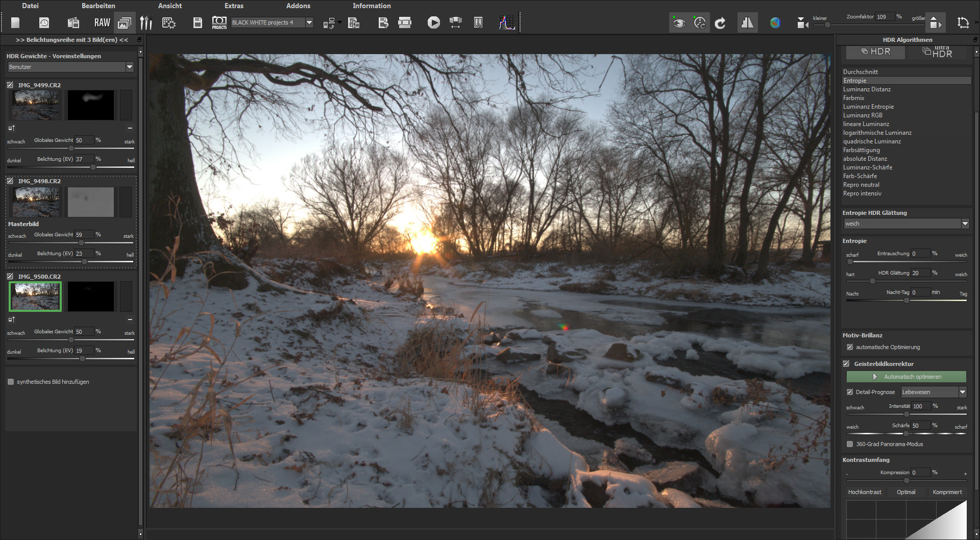The image size is (980, 540).
Task: Select the Luminanz Entropie algorithm
Action: point(868,107)
